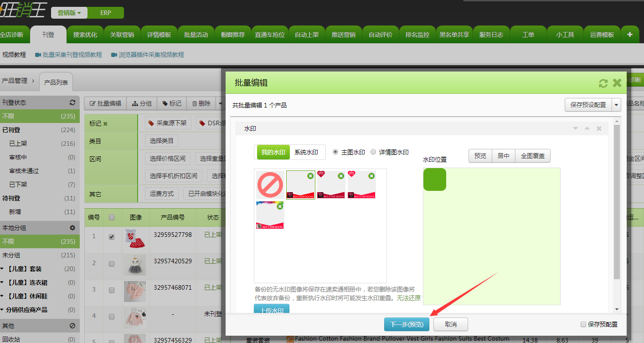The height and width of the screenshot is (343, 644).
Task: Uncheck row 1 product checkbox
Action: (x=112, y=237)
